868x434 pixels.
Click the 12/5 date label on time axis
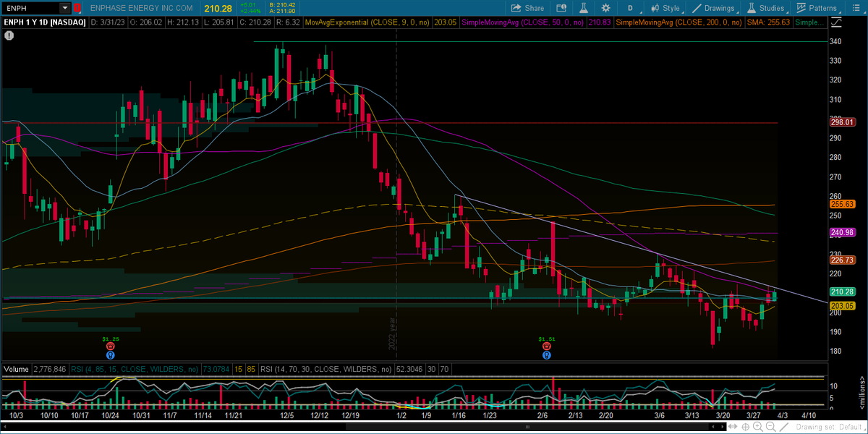click(x=286, y=416)
